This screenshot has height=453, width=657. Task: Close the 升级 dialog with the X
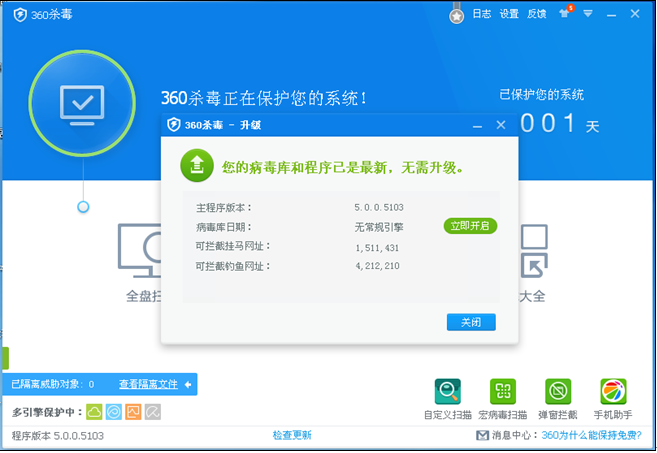click(x=501, y=125)
